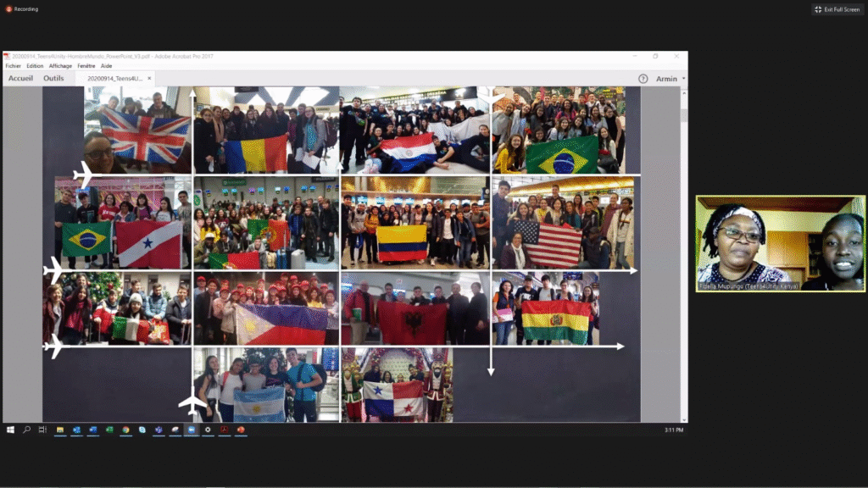This screenshot has height=488, width=868.
Task: Open Windows Search from the taskbar
Action: pos(26,431)
